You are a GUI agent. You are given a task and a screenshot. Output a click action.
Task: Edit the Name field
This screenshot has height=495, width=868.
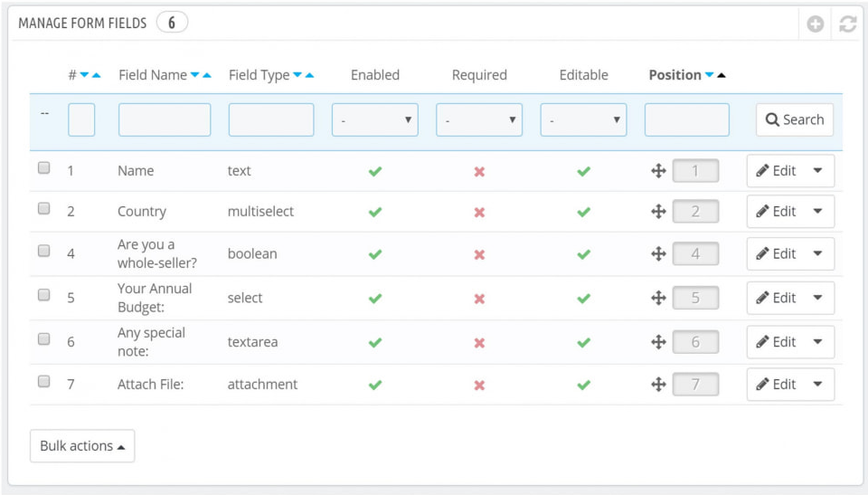point(776,171)
